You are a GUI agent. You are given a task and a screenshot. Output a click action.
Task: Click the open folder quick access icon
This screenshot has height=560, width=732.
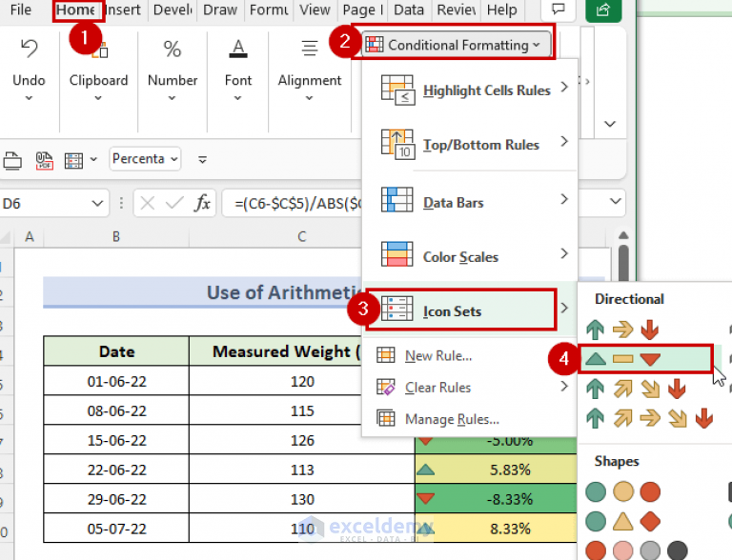coord(12,160)
